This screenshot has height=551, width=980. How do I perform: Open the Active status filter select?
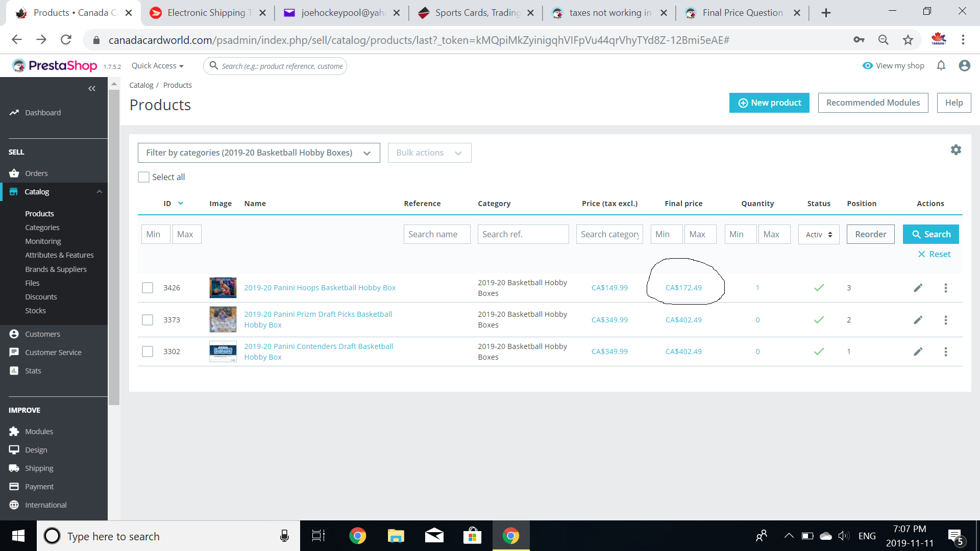click(819, 235)
